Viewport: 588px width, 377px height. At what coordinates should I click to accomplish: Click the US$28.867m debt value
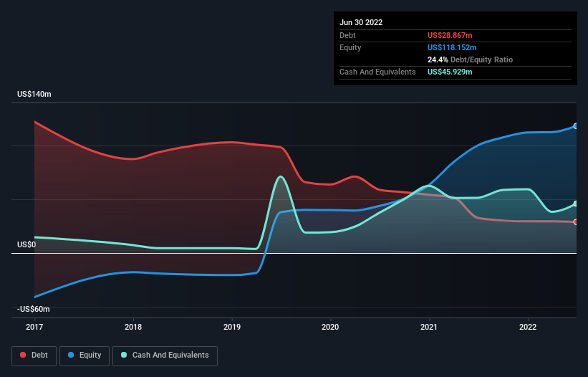pos(450,35)
